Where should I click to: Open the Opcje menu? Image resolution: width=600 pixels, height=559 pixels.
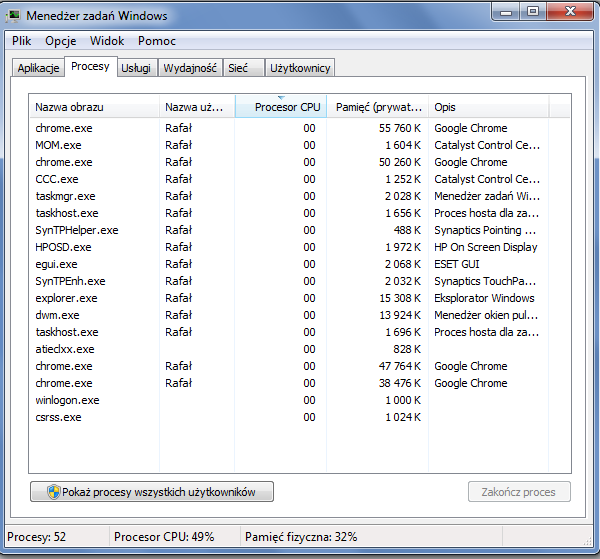(x=60, y=41)
